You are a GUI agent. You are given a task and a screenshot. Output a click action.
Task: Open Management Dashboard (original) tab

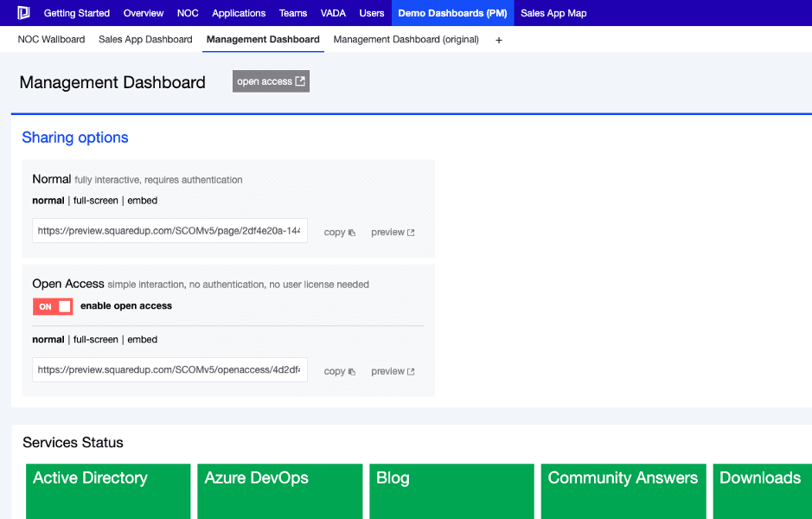pyautogui.click(x=406, y=40)
